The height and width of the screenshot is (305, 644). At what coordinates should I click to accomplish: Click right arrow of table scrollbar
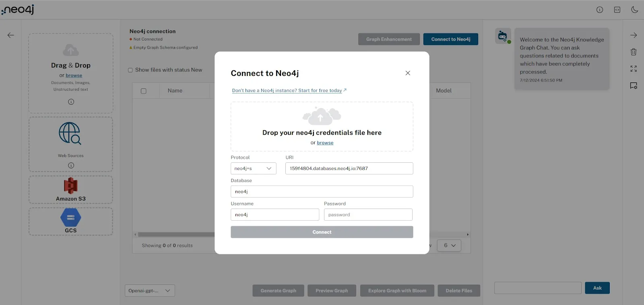click(468, 234)
